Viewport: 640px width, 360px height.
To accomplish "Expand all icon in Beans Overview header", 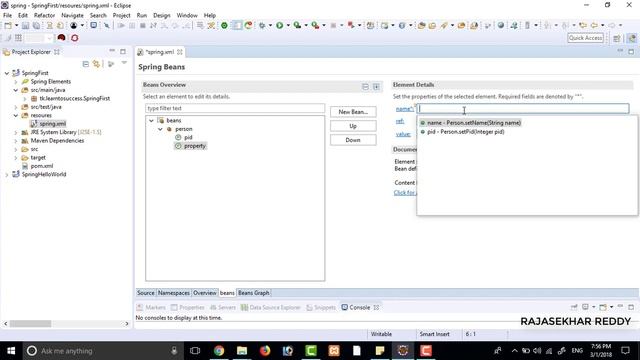I will (376, 87).
